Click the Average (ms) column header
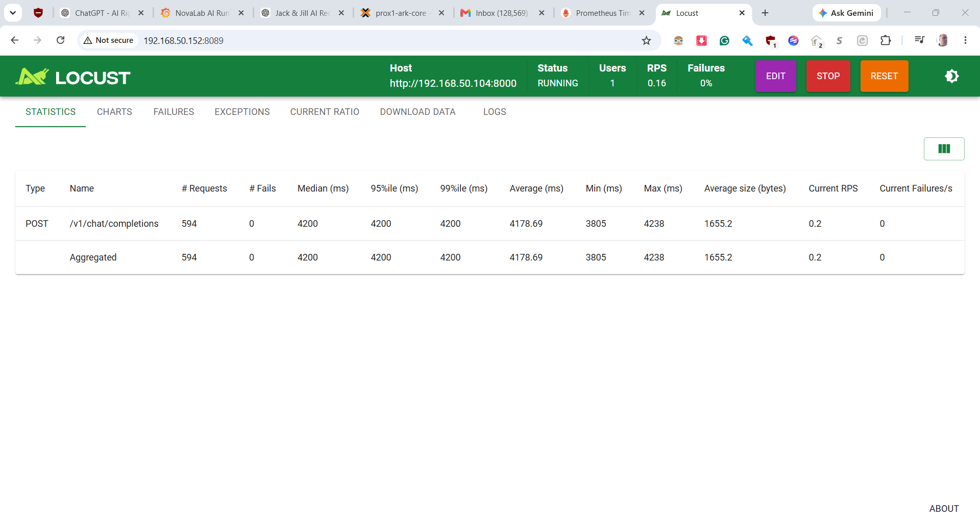 [x=536, y=188]
